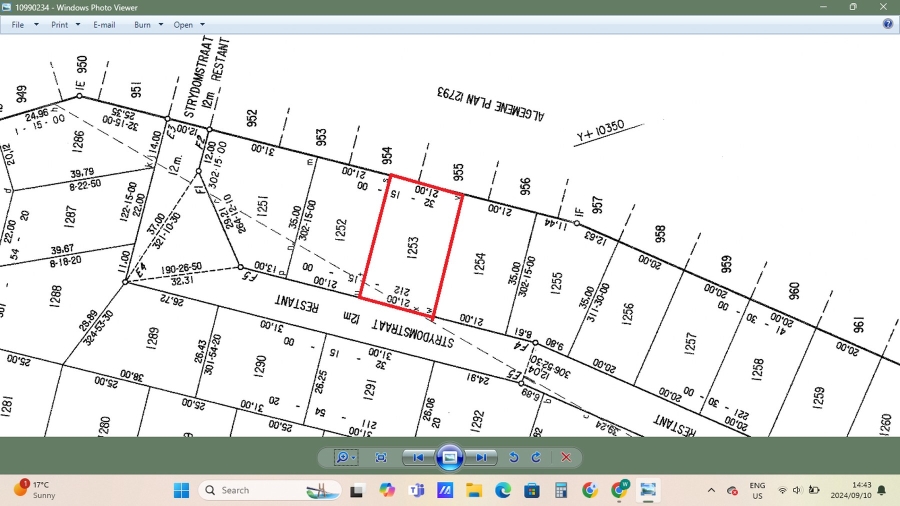Image resolution: width=900 pixels, height=506 pixels.
Task: Click plot number 1256 in the plan
Action: click(628, 314)
